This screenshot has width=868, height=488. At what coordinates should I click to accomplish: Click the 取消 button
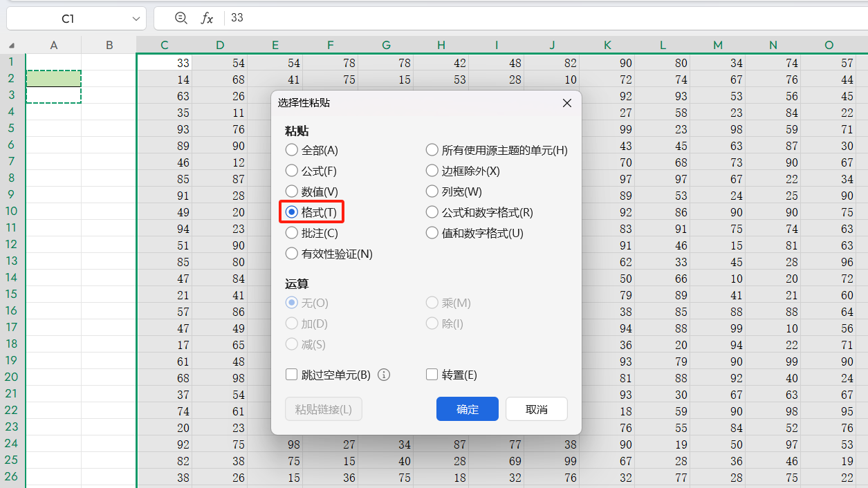536,409
